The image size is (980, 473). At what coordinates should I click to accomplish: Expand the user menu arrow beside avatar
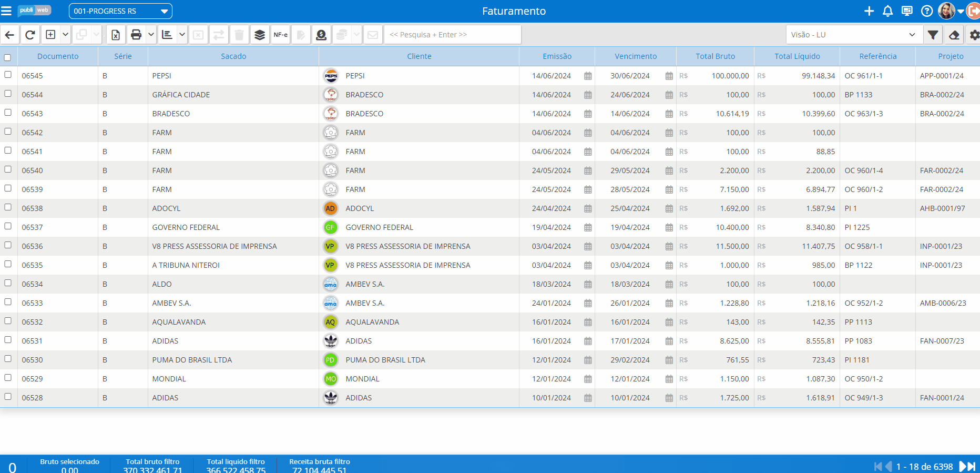(961, 12)
